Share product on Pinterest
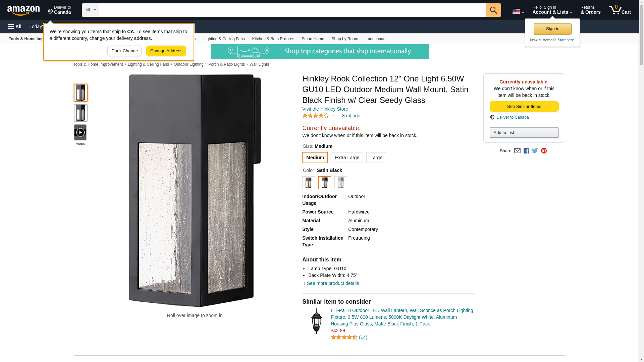 pyautogui.click(x=544, y=151)
